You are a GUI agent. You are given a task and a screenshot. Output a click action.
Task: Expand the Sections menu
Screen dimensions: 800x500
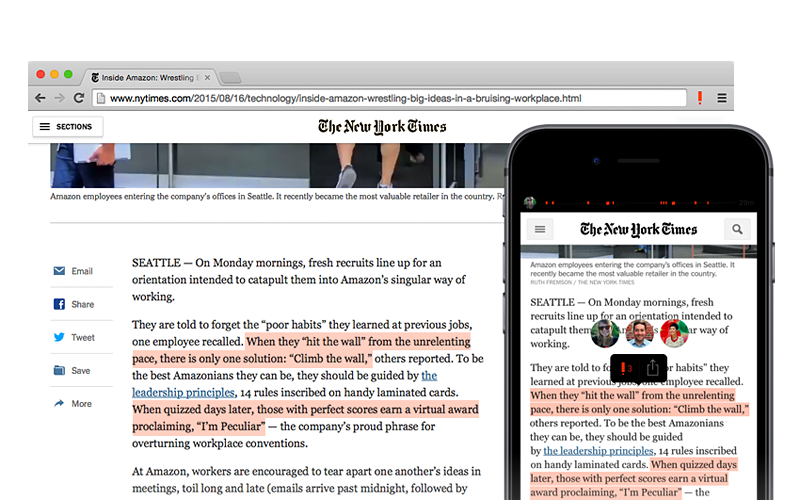[67, 127]
